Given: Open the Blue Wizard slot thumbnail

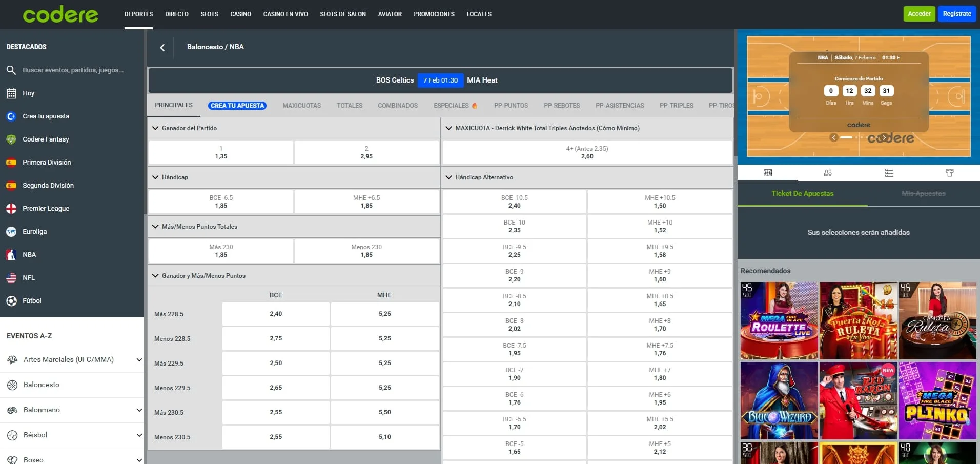Looking at the screenshot, I should [779, 400].
